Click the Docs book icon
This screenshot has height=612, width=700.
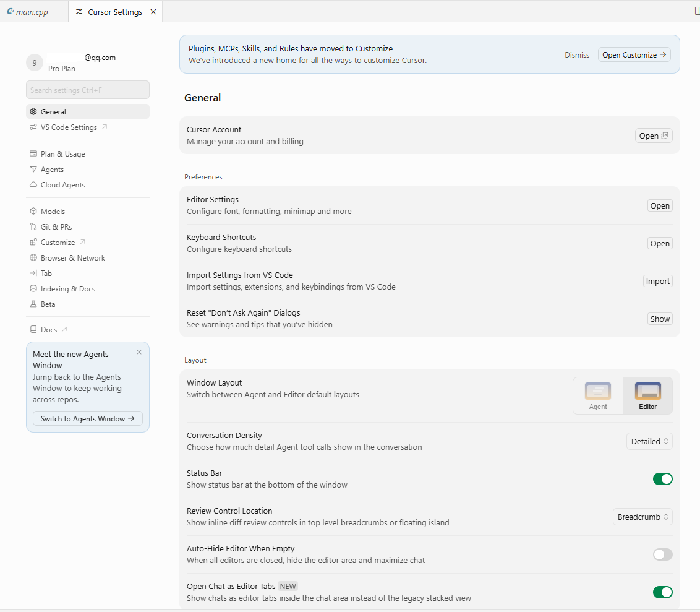[x=33, y=329]
